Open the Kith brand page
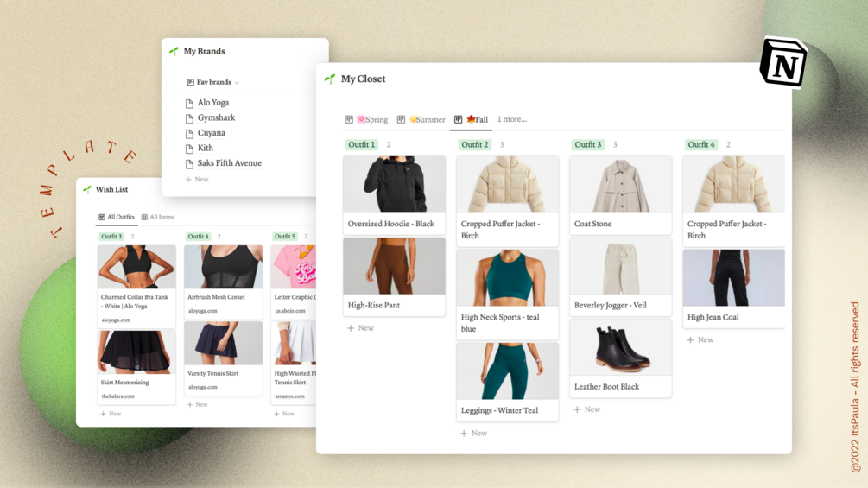The image size is (868, 488). coord(205,148)
